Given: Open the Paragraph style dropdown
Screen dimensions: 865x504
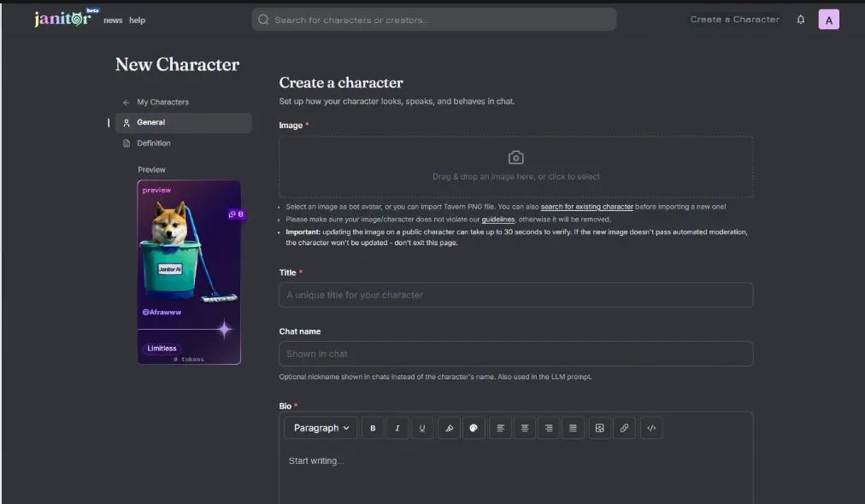Looking at the screenshot, I should pos(321,428).
